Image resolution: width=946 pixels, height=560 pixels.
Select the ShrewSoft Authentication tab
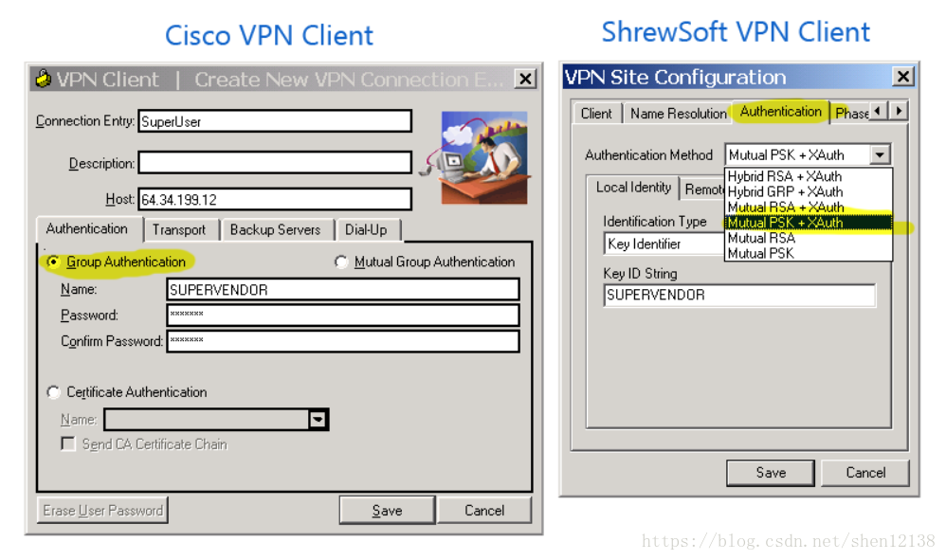(781, 112)
